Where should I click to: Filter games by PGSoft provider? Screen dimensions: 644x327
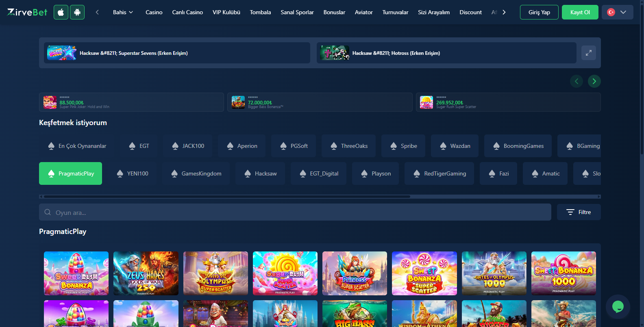click(294, 146)
